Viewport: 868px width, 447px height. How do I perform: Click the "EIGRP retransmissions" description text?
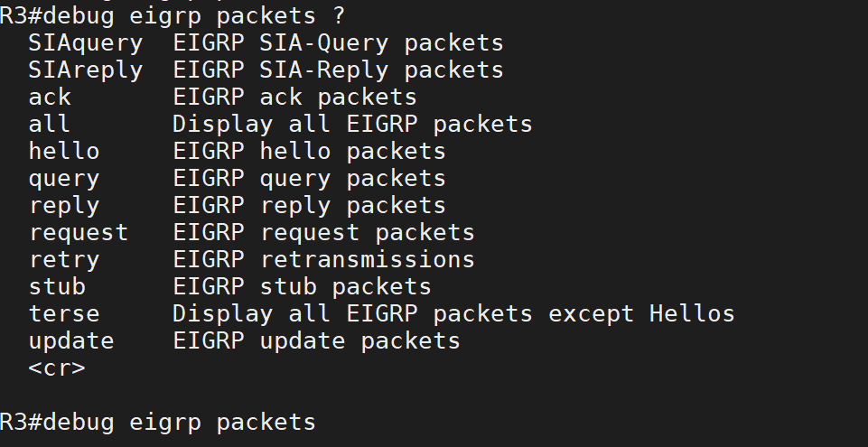[323, 259]
